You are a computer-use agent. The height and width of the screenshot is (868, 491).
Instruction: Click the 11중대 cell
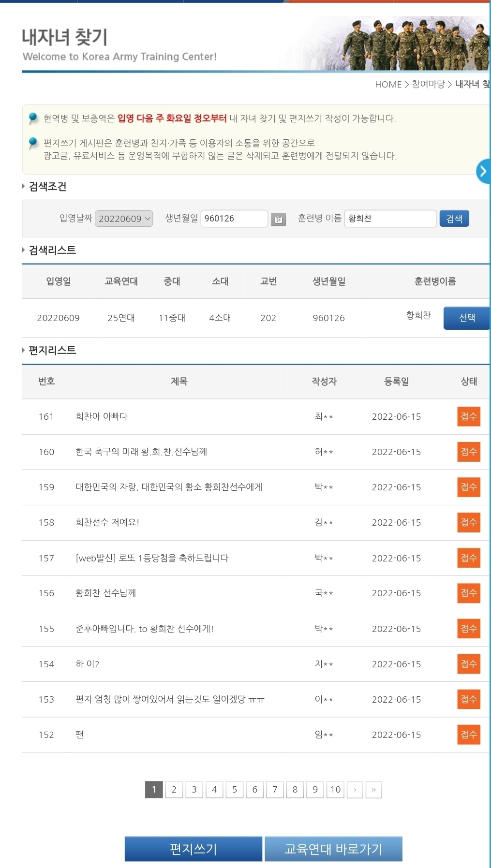pyautogui.click(x=172, y=318)
